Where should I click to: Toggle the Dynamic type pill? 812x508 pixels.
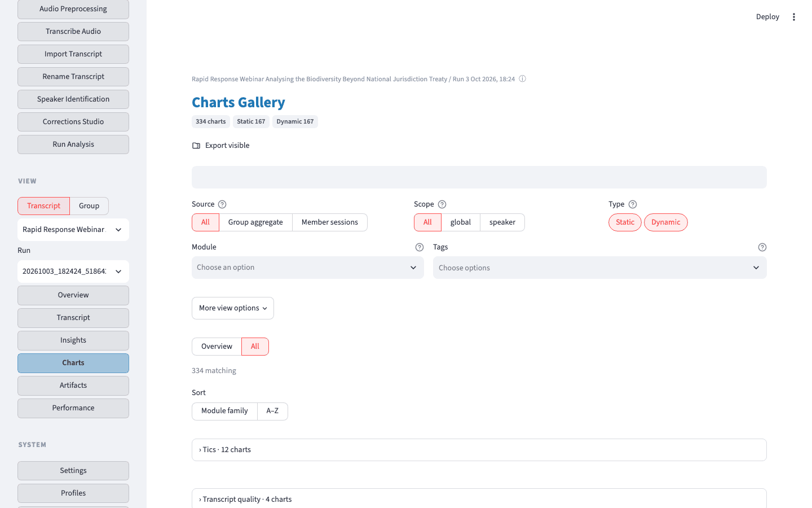point(666,222)
